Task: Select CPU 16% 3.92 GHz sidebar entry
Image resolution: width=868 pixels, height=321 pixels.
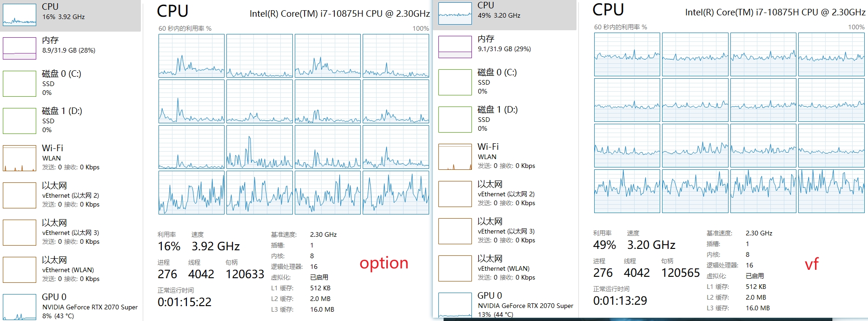Action: (70, 15)
